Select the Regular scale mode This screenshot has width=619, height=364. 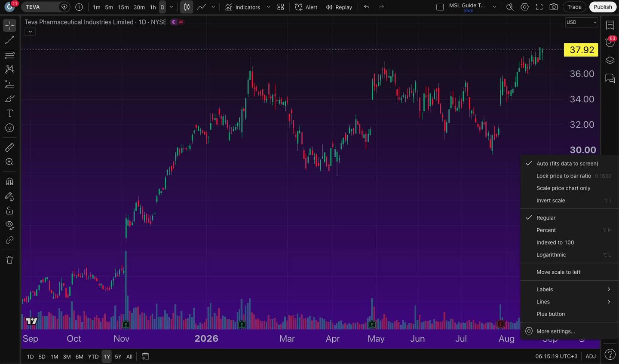[x=570, y=218]
